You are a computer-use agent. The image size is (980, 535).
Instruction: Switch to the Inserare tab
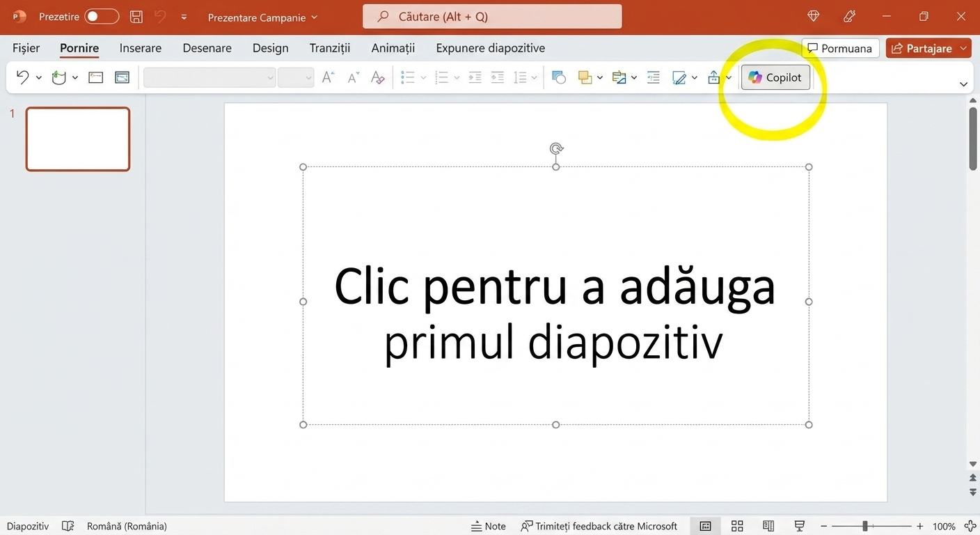pyautogui.click(x=141, y=48)
